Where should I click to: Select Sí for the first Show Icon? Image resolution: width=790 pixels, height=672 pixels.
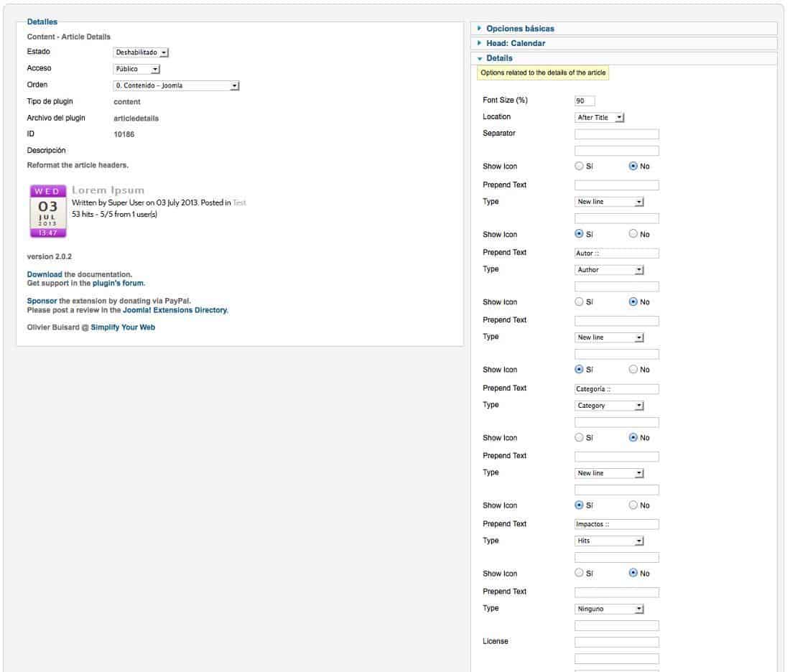pyautogui.click(x=579, y=166)
